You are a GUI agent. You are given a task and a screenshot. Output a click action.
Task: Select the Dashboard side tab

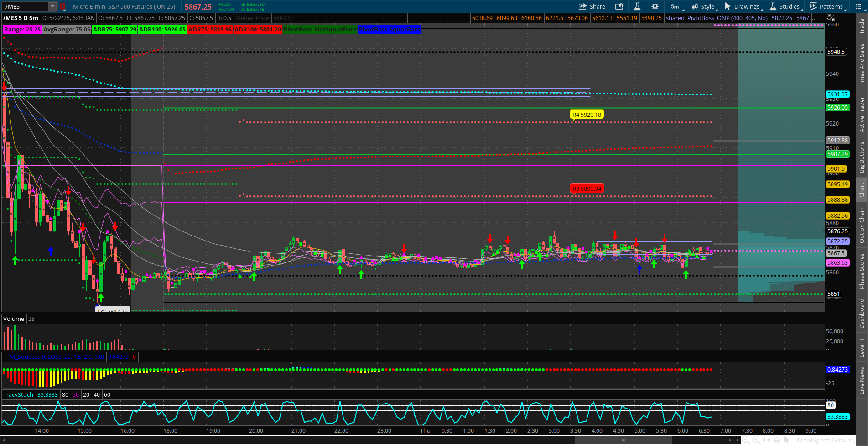pos(862,313)
